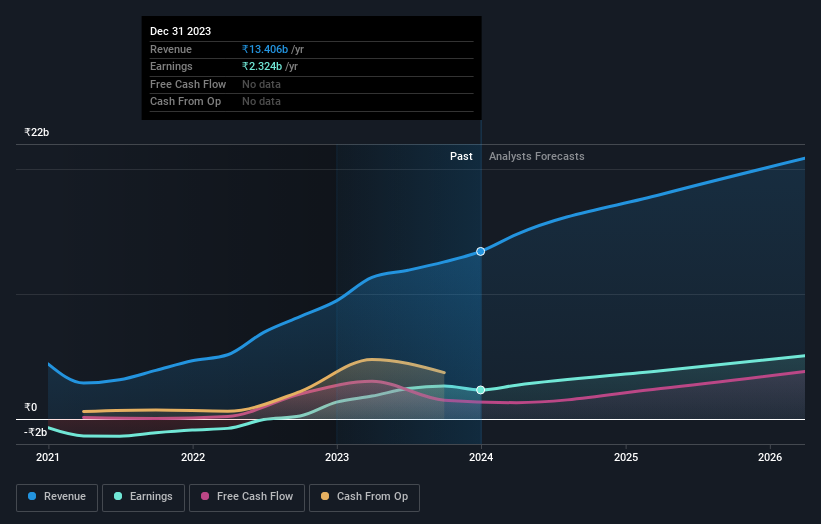Click the Dec 31 2023 tooltip date

(181, 31)
